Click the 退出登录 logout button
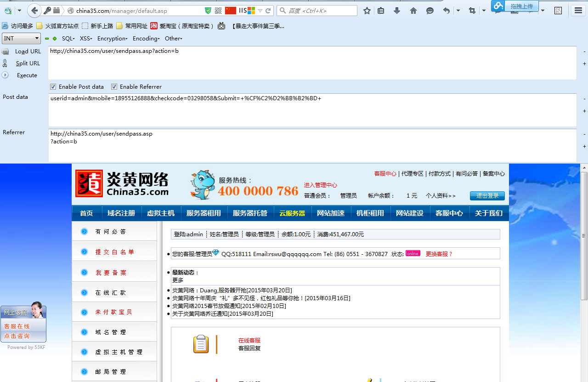Image resolution: width=588 pixels, height=382 pixels. pyautogui.click(x=487, y=196)
